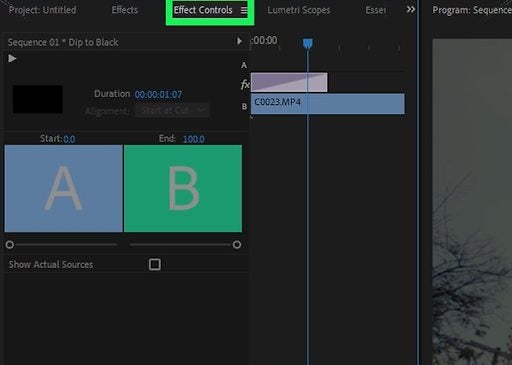Select the Program: Sequence monitor tab

point(472,10)
